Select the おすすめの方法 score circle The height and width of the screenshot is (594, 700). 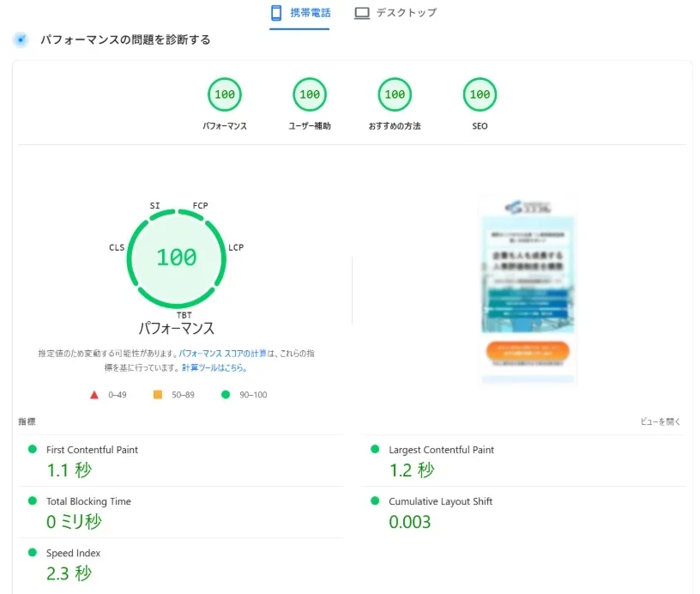click(x=394, y=94)
